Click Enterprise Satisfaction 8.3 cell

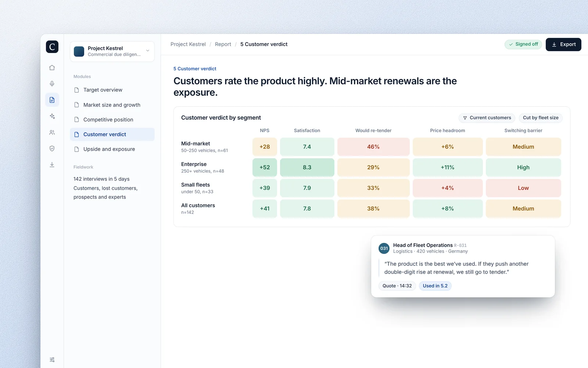click(307, 167)
